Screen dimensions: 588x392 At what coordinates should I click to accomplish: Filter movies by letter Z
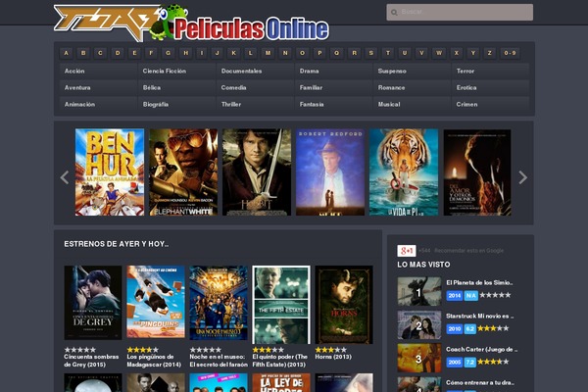point(489,53)
